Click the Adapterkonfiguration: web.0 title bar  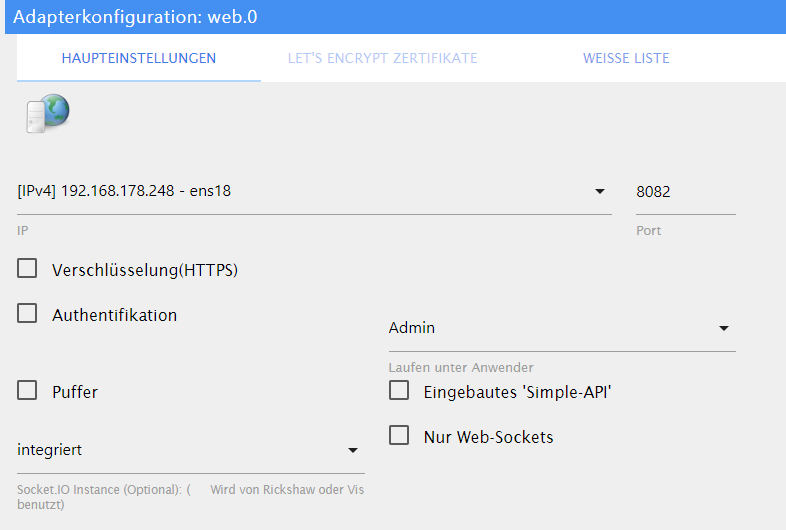tap(393, 17)
